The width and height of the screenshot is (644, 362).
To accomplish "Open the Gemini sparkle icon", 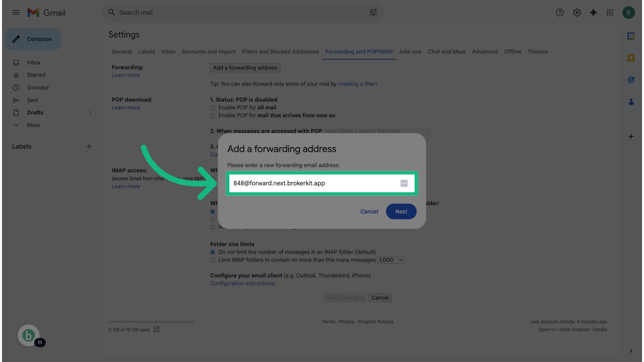I will point(593,13).
